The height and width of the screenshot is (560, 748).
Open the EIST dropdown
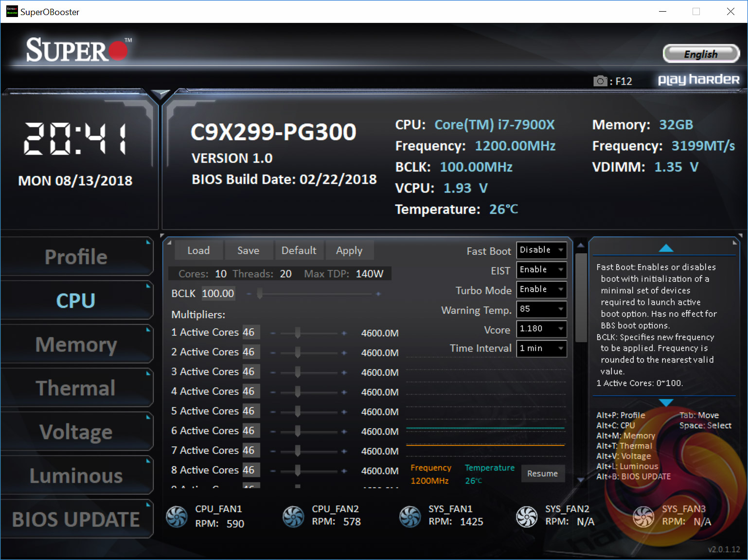click(x=541, y=270)
